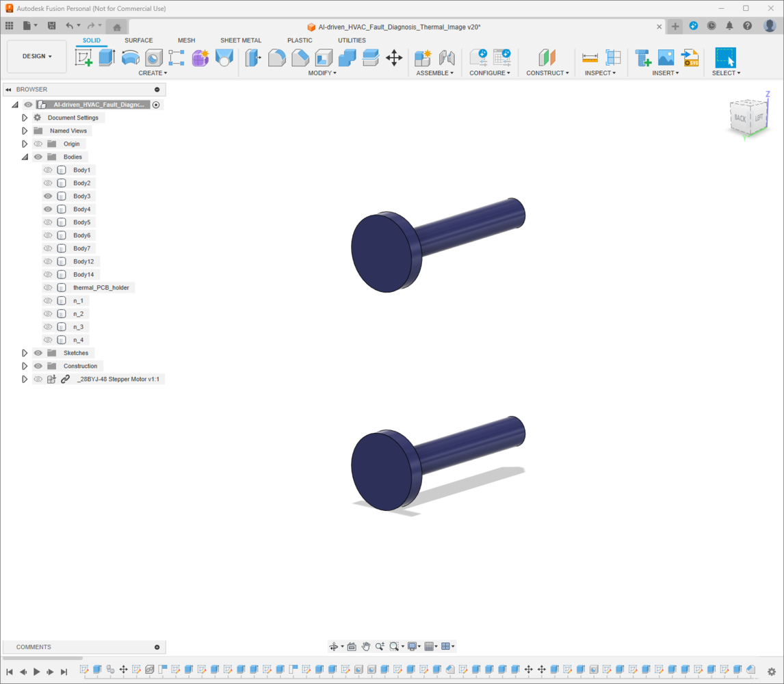Click the timeline Play button

tap(36, 672)
